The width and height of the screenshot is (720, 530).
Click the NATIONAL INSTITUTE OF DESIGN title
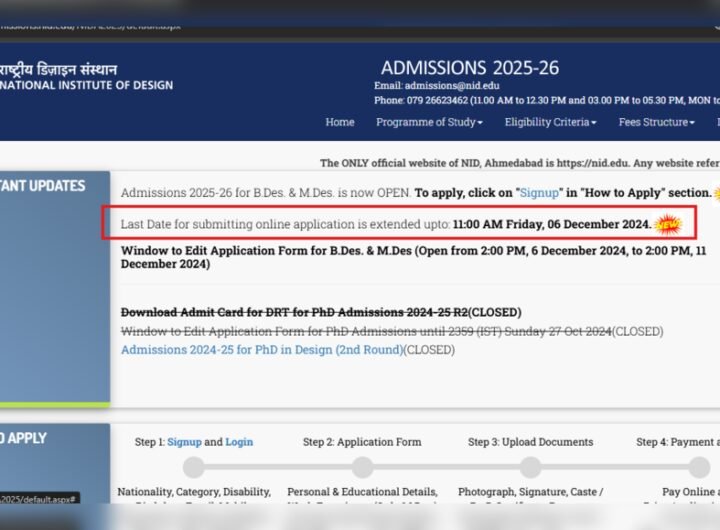pos(86,85)
